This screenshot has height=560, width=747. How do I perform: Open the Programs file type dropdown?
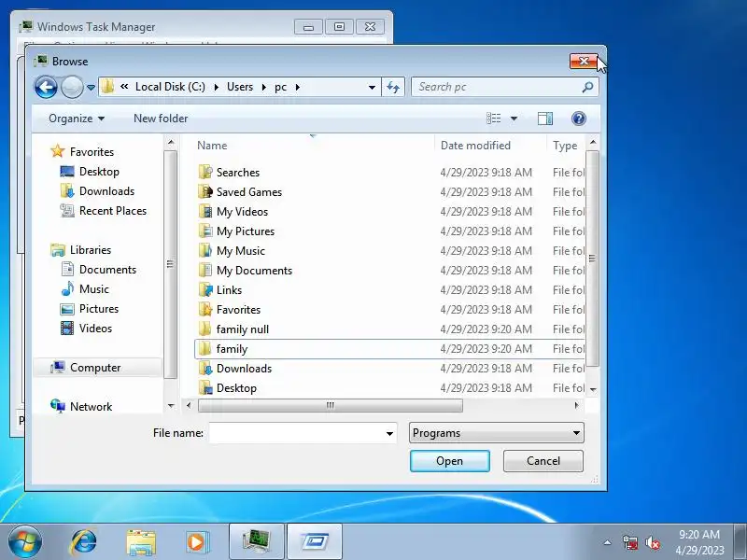[496, 433]
